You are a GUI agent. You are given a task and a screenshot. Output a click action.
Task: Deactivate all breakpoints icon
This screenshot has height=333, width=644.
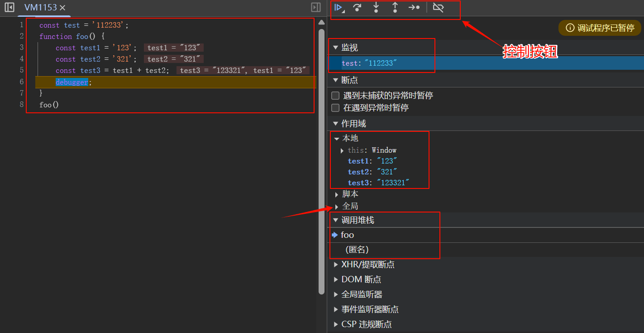(438, 7)
